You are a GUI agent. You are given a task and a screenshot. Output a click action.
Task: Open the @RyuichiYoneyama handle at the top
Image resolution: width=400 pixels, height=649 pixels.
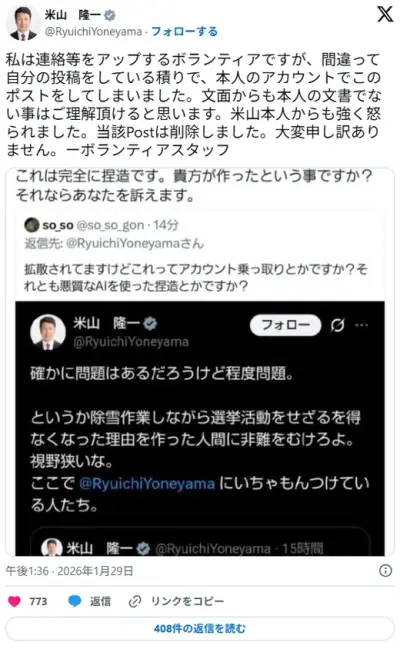point(93,32)
